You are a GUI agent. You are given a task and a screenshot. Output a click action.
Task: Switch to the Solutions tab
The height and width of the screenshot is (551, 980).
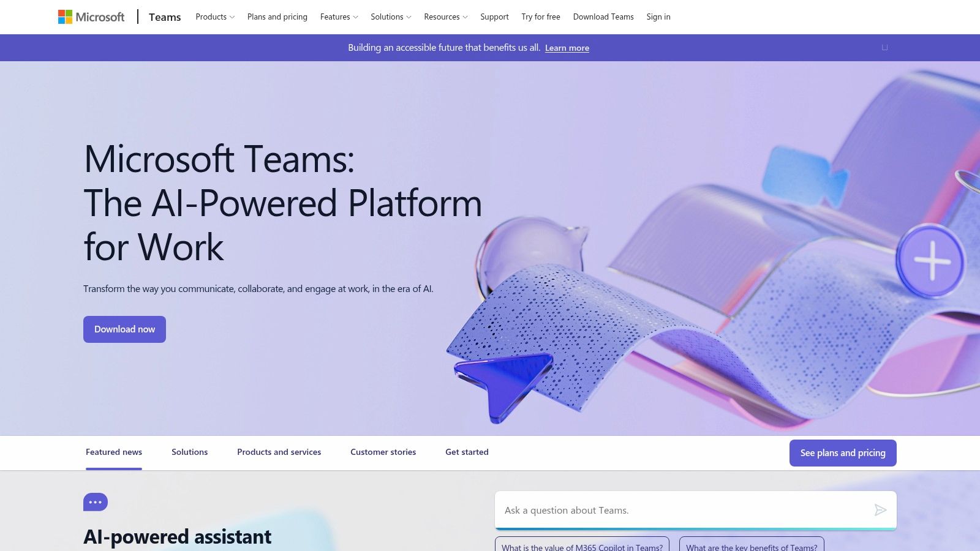[x=189, y=452]
